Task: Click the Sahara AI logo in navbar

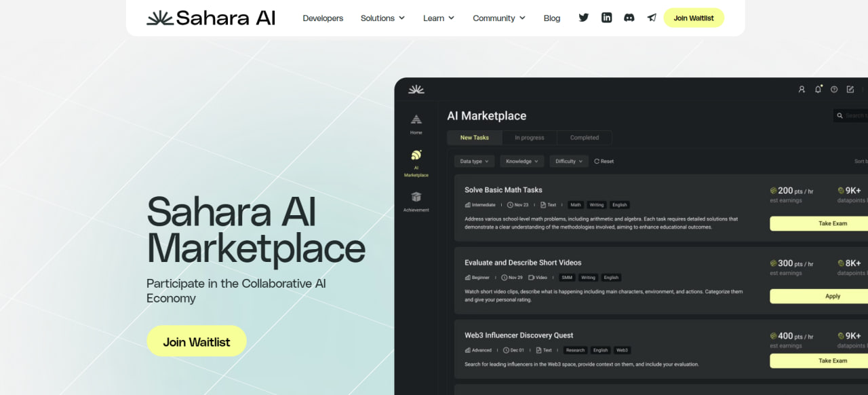Action: (x=211, y=18)
